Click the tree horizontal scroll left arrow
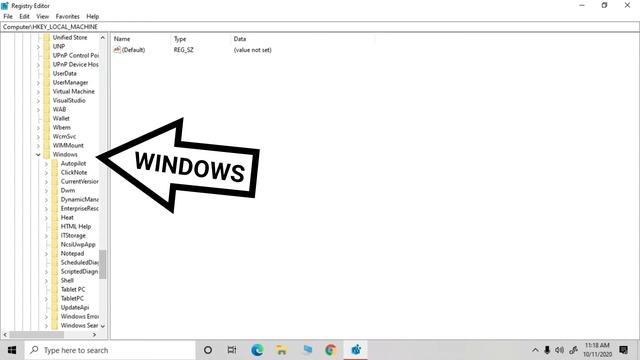The height and width of the screenshot is (360, 640). point(5,335)
